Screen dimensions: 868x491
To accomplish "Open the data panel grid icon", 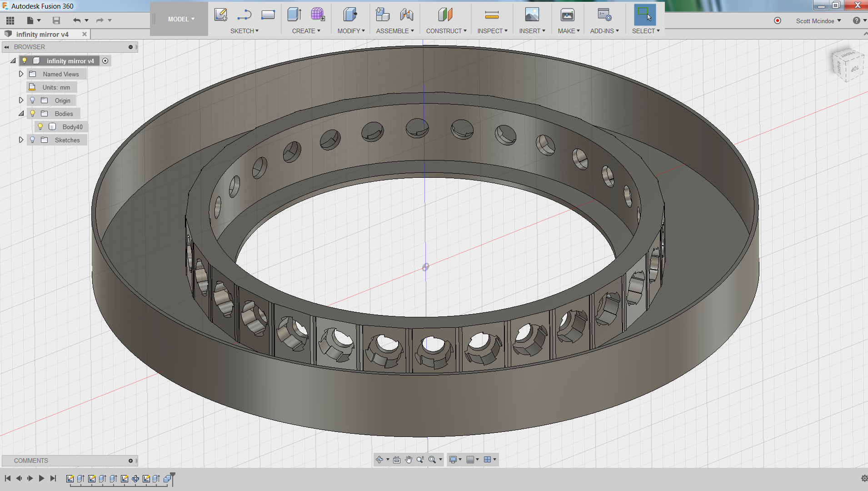I will pyautogui.click(x=10, y=20).
